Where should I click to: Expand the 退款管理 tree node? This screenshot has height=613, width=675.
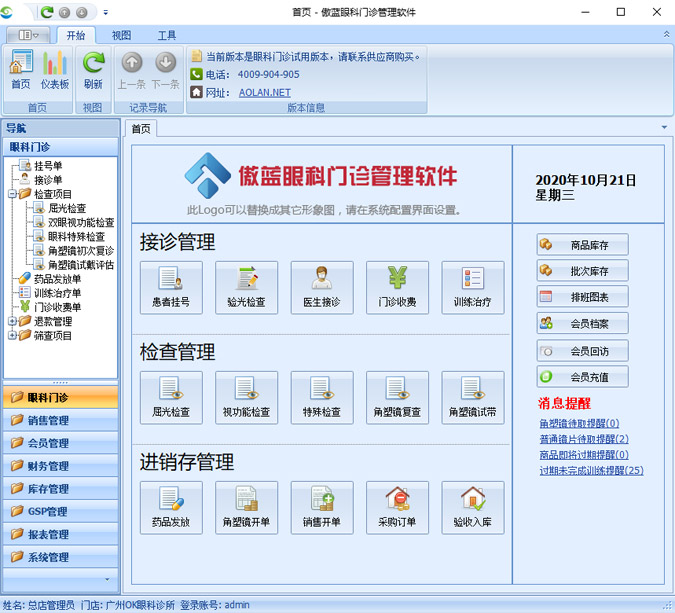(x=12, y=322)
